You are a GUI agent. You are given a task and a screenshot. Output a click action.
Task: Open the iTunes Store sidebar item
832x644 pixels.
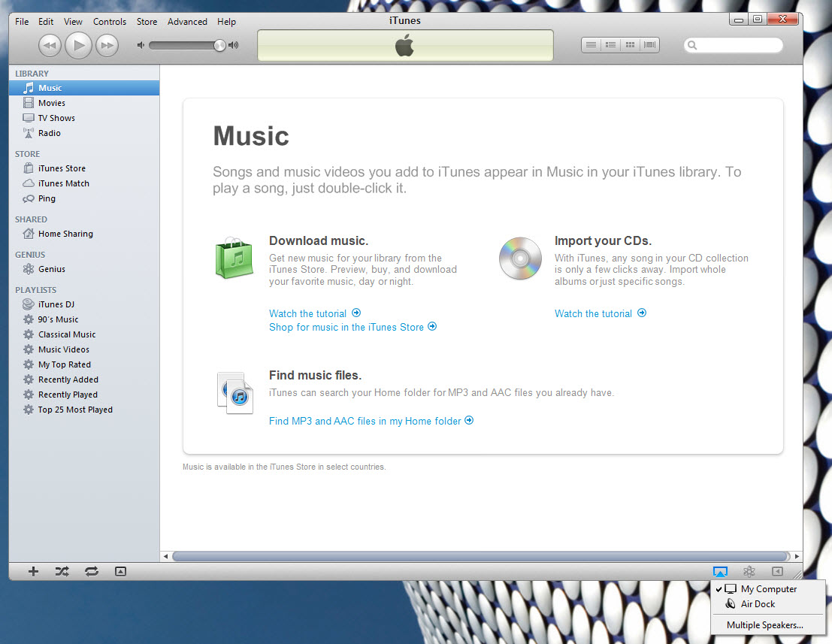84,168
